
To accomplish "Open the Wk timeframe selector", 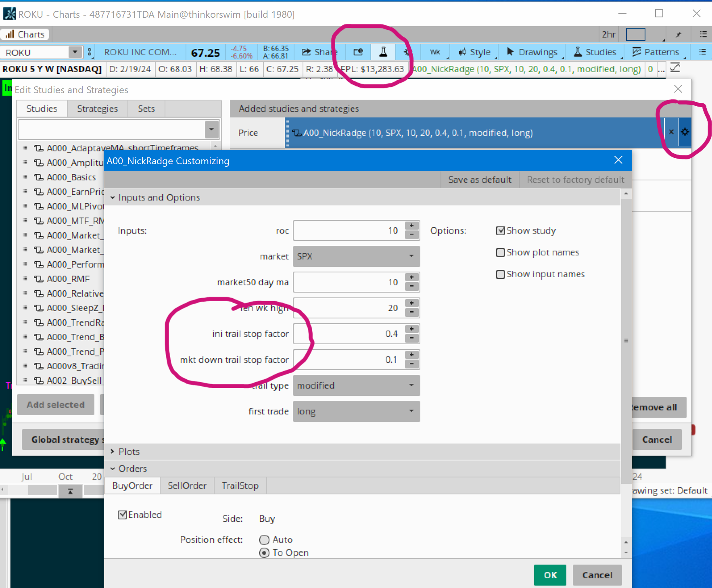I will (x=436, y=52).
